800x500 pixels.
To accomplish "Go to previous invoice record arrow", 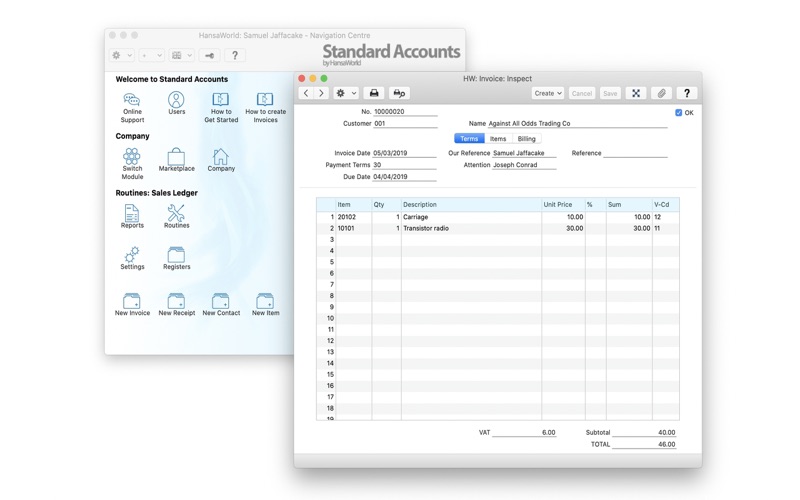I will point(306,93).
